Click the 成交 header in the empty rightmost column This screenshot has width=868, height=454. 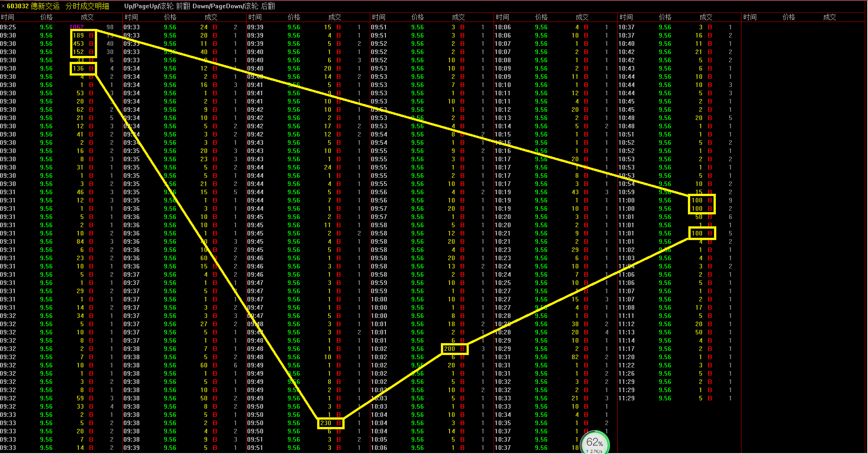830,17
